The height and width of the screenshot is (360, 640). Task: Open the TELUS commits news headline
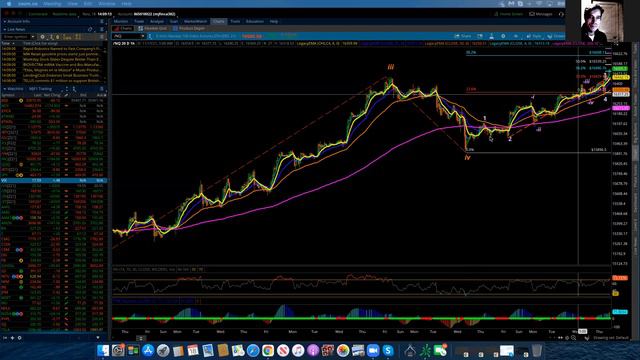(61, 80)
